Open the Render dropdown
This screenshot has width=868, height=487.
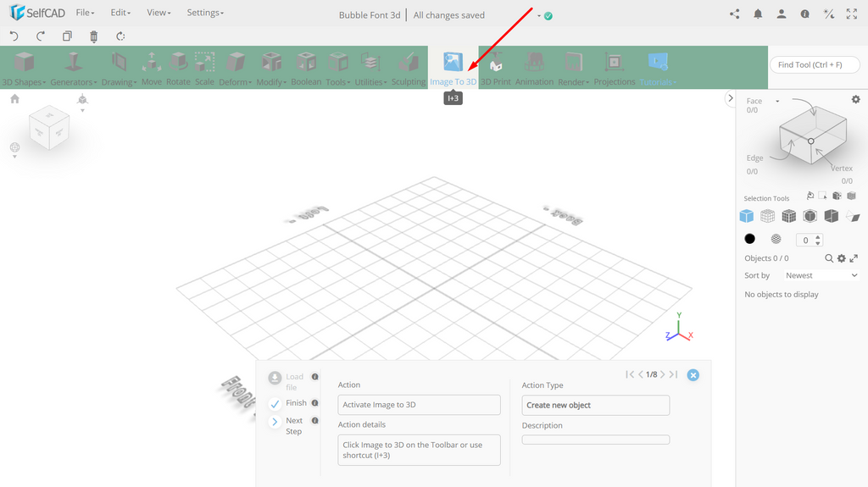pos(574,68)
